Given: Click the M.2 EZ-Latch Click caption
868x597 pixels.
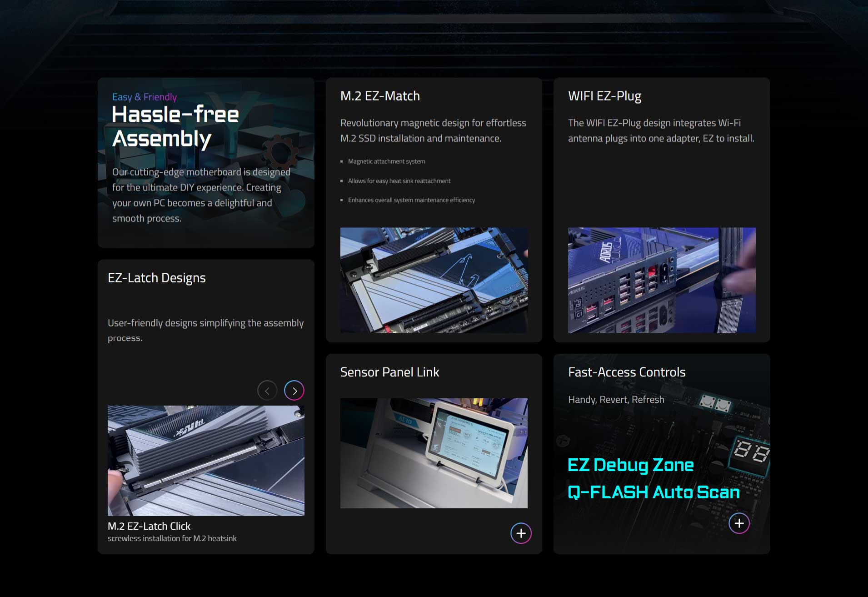Looking at the screenshot, I should 149,526.
